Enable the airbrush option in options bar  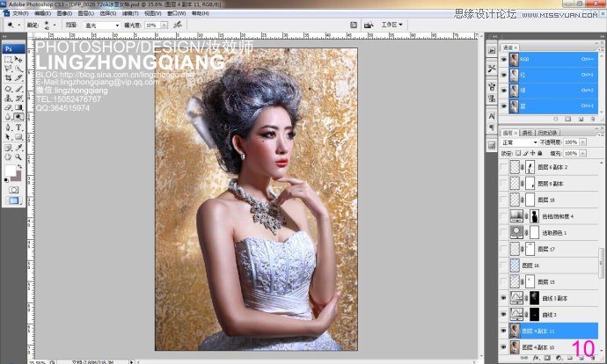coord(178,25)
